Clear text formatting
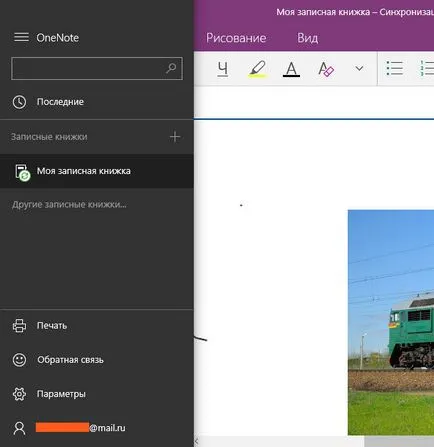Screen dimensions: 434x447 [326, 69]
